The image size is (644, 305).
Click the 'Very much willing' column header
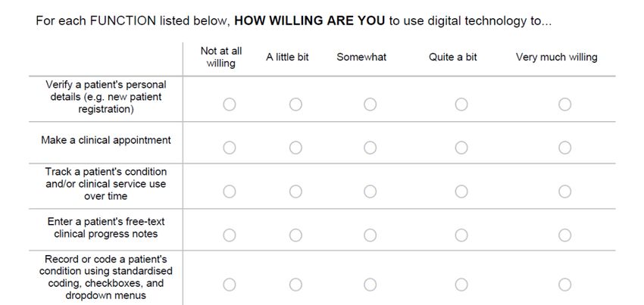click(x=557, y=57)
